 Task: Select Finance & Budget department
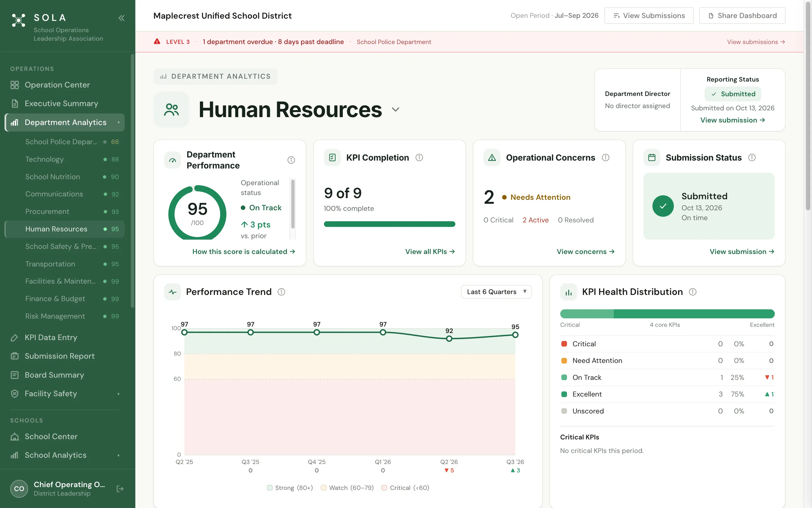click(64, 299)
